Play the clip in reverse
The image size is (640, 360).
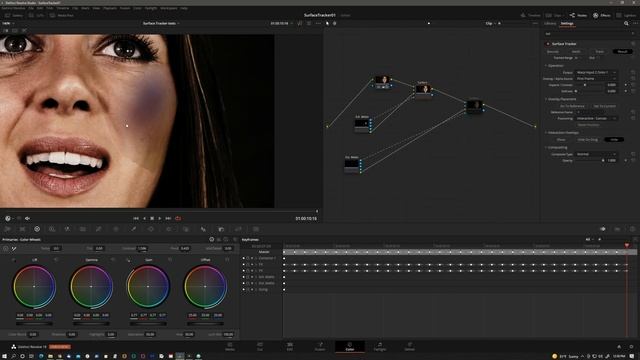point(144,218)
